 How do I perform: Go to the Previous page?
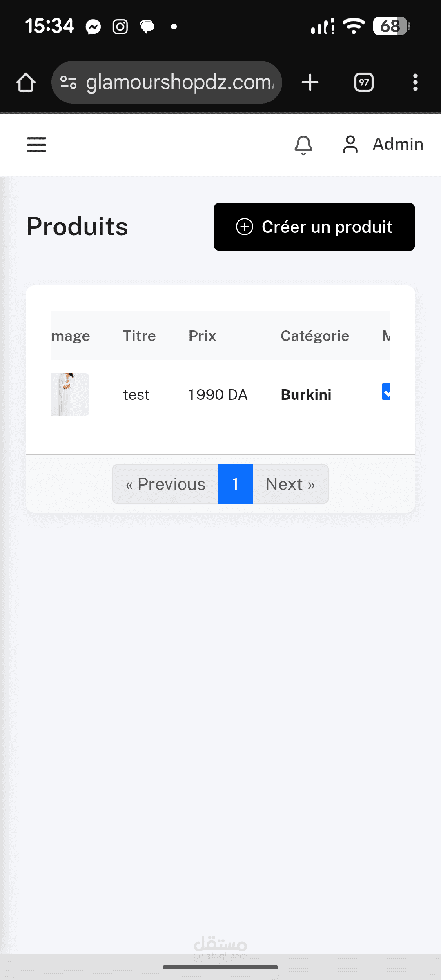[x=165, y=484]
